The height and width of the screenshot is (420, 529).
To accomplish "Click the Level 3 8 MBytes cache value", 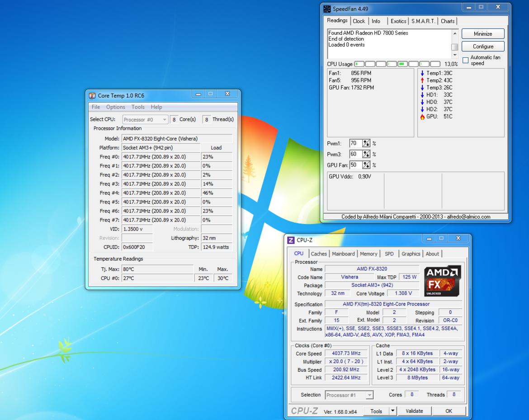I will (417, 378).
